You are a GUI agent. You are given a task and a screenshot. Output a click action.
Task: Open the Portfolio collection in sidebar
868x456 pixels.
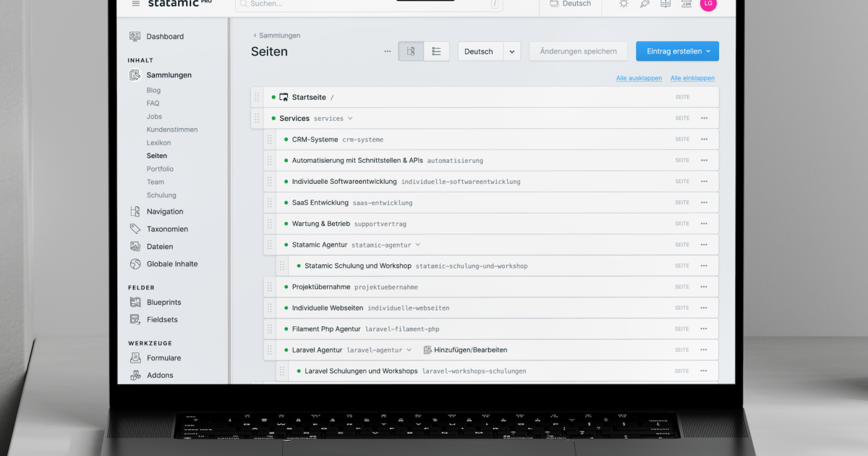(x=160, y=169)
